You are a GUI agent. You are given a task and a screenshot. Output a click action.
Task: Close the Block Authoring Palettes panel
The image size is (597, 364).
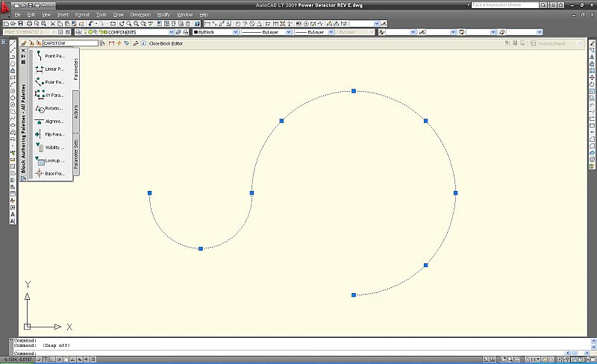[x=23, y=50]
